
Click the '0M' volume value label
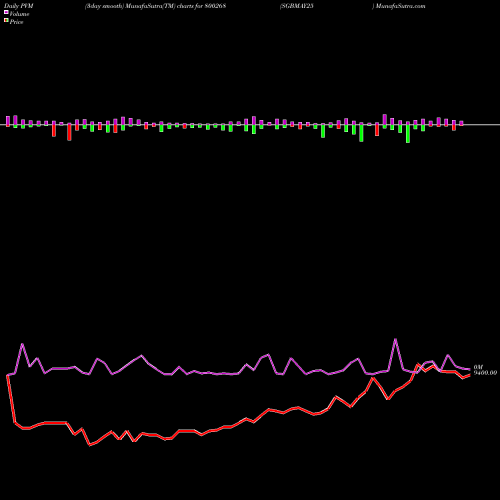point(478,367)
